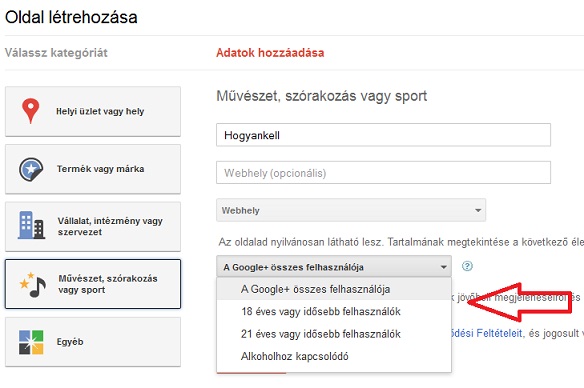Click the red map pin icon

click(31, 111)
